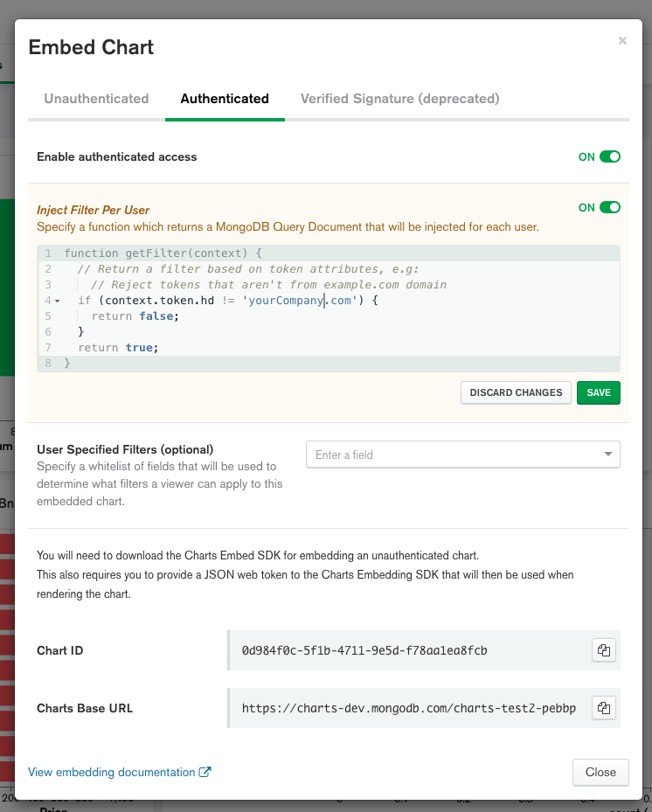Save the injected filter function

point(599,392)
